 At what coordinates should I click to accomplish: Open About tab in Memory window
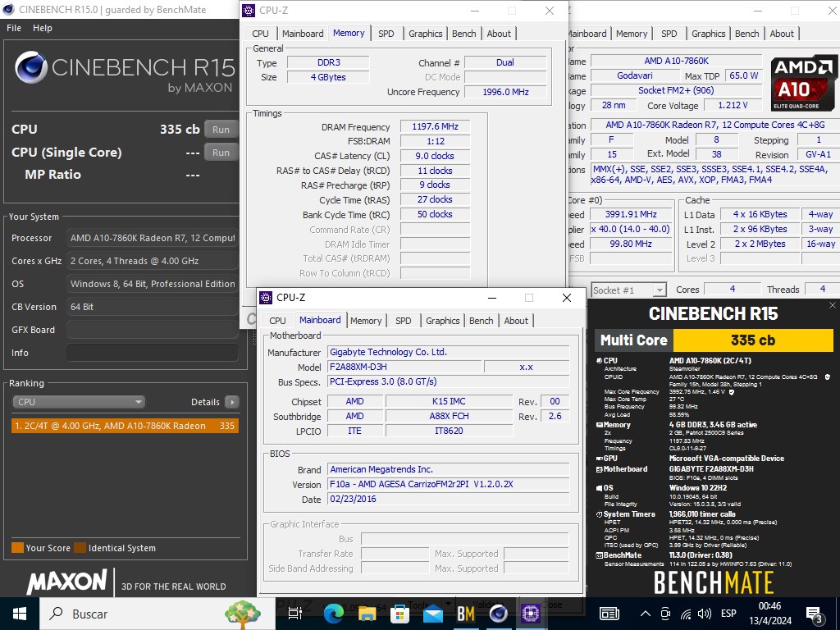coord(499,33)
